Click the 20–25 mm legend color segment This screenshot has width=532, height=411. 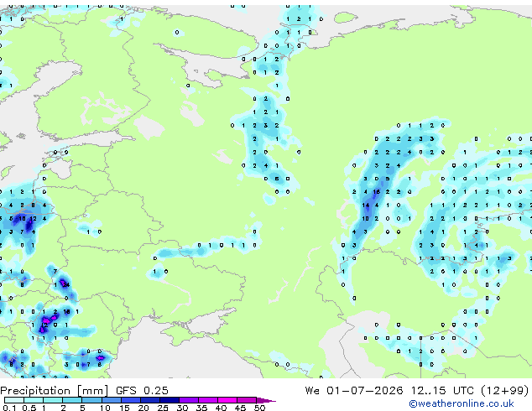(150, 400)
